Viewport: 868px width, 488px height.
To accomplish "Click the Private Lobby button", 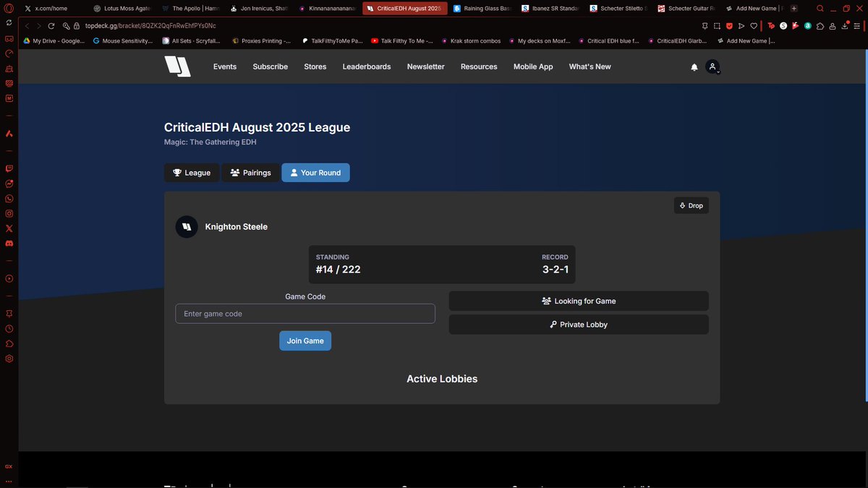I will pyautogui.click(x=579, y=325).
